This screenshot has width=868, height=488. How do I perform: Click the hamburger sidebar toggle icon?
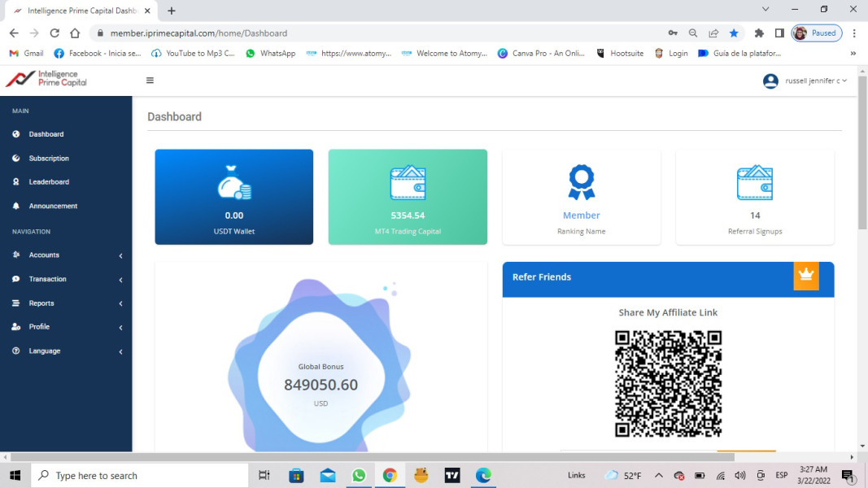click(150, 81)
